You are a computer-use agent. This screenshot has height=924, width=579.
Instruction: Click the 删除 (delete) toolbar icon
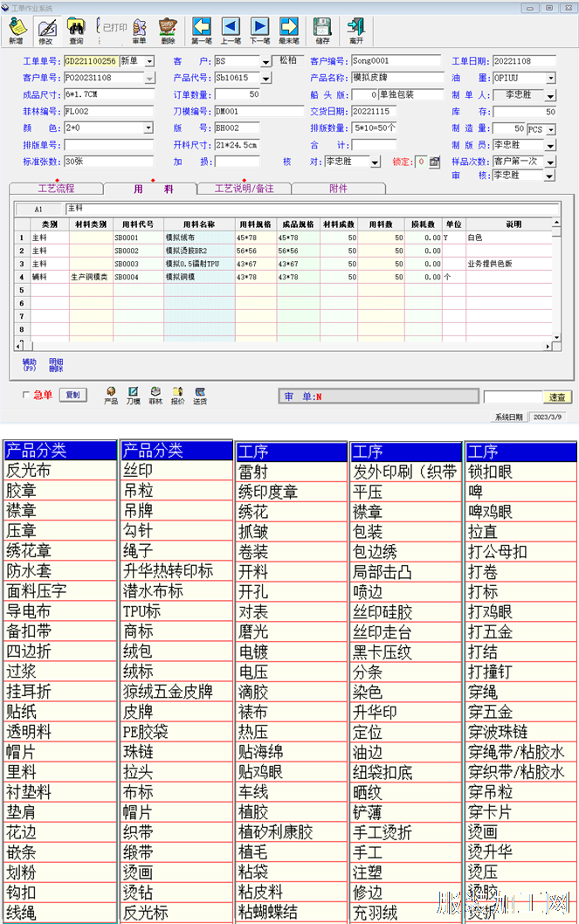coord(168,31)
